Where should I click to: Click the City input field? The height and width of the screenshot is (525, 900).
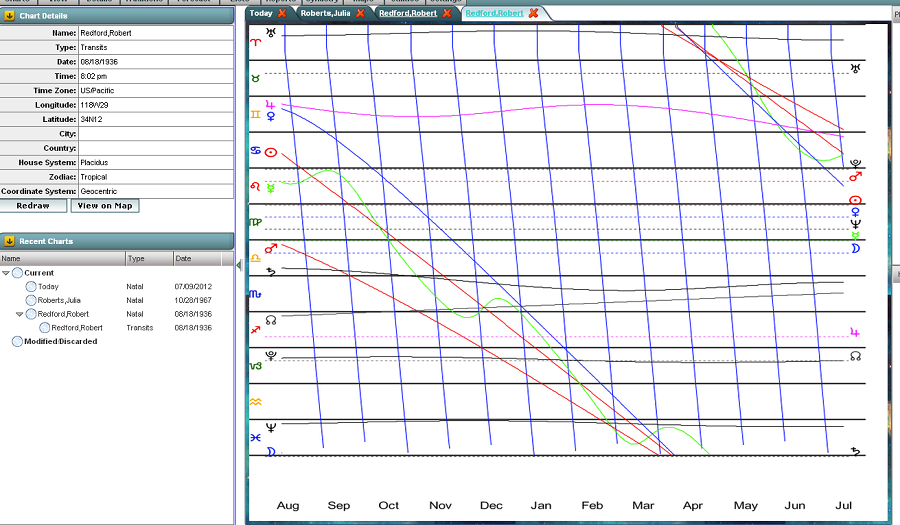[156, 133]
